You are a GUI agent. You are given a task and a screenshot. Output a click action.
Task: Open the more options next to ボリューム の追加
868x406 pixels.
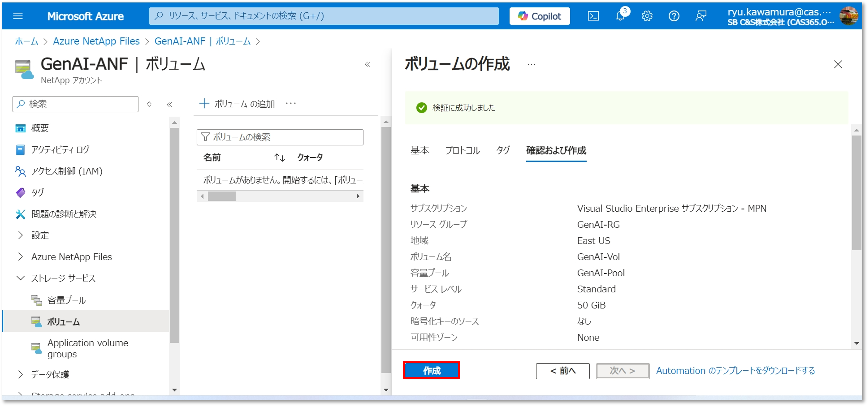coord(291,103)
